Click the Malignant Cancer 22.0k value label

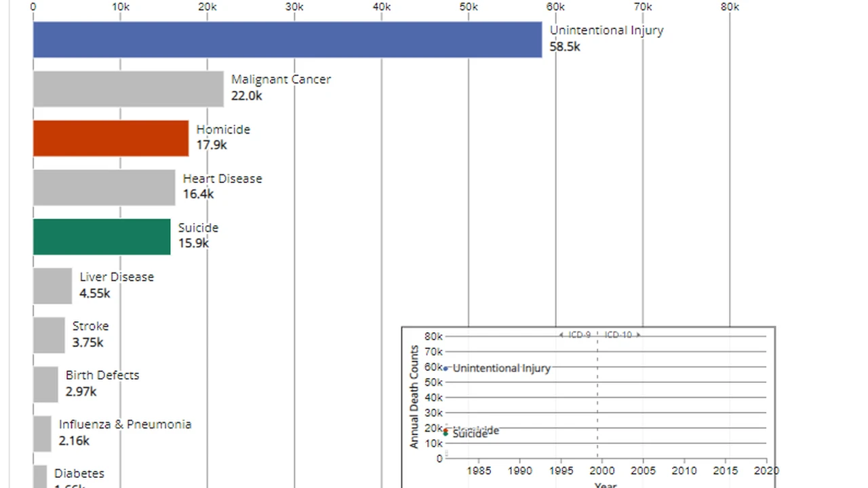[x=246, y=96]
